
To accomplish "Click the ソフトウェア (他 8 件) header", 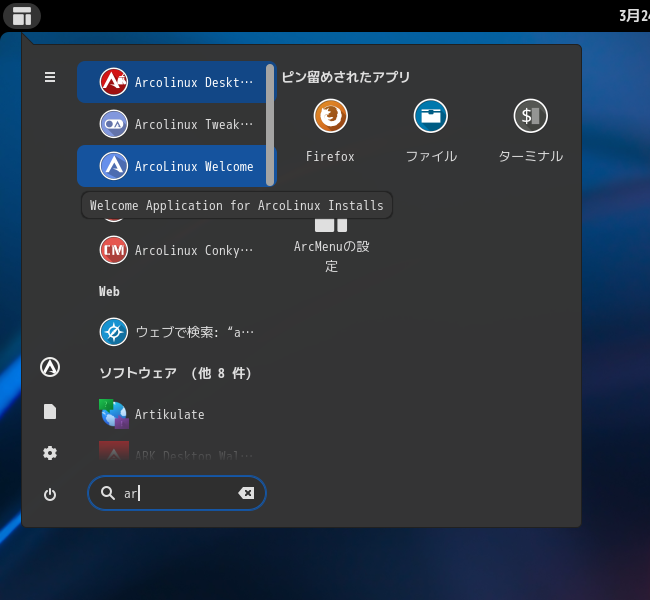I will click(x=175, y=373).
